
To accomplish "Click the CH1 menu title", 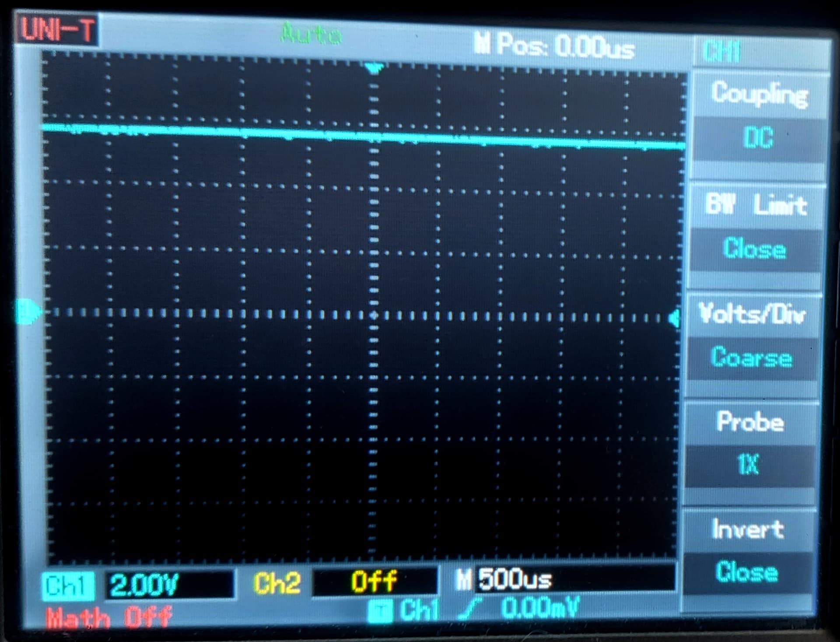I will 722,52.
